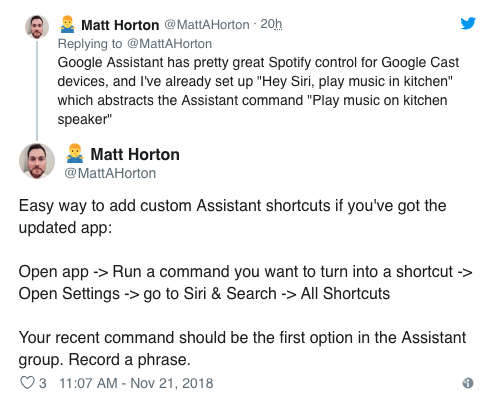Open the large profile avatar on the main tweet

pyautogui.click(x=37, y=161)
